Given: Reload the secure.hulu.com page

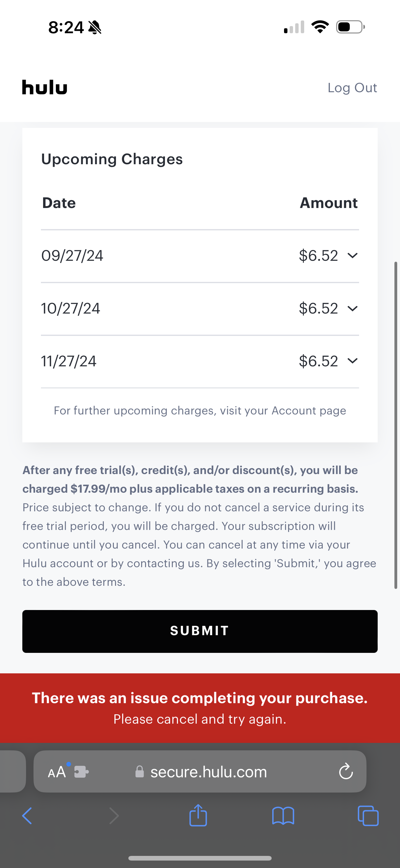Looking at the screenshot, I should click(346, 772).
